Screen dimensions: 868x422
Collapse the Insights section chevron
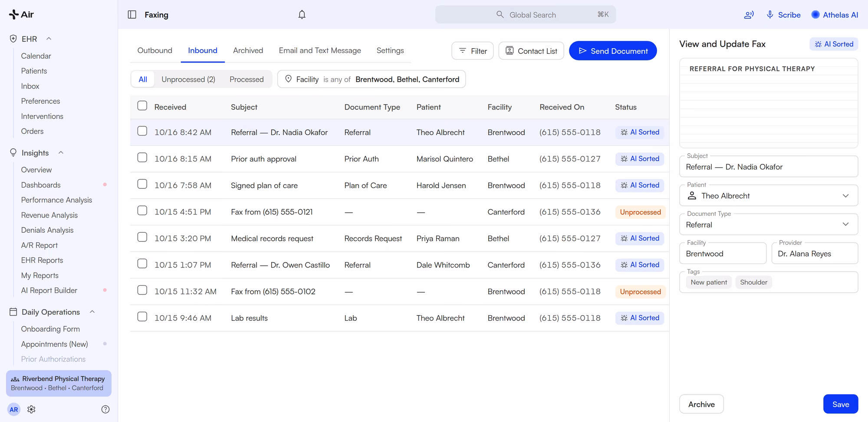(x=61, y=153)
